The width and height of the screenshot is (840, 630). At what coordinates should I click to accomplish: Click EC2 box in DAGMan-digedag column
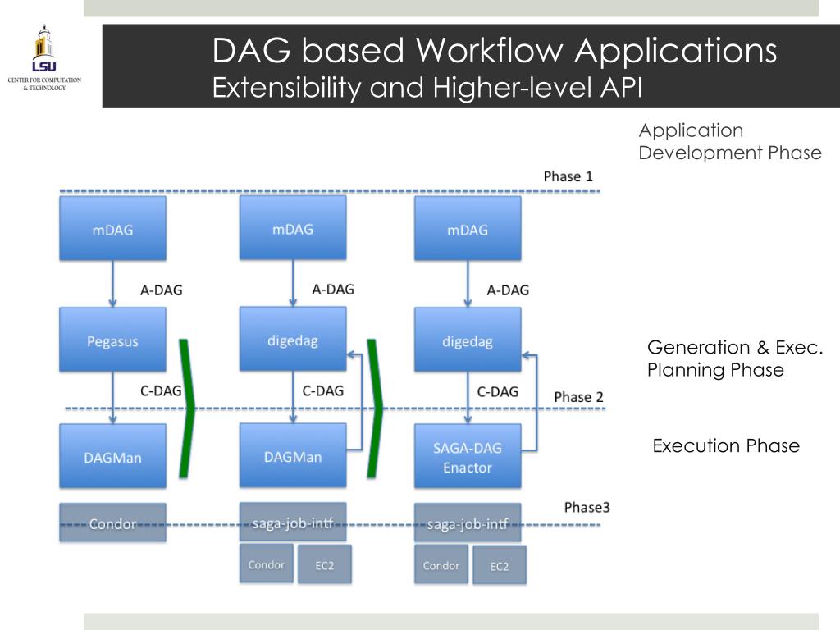tap(325, 564)
